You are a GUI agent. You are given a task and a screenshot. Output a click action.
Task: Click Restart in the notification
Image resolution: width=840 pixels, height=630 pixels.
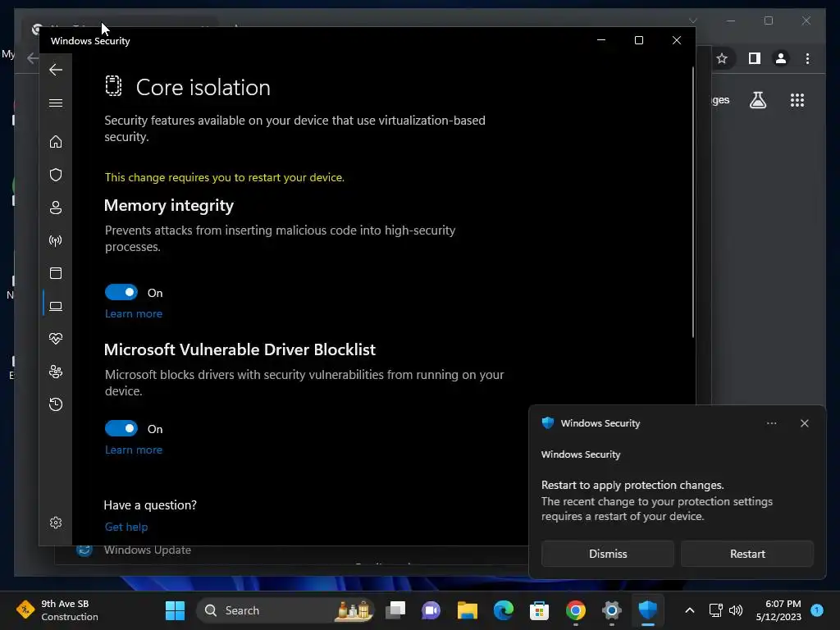coord(747,554)
